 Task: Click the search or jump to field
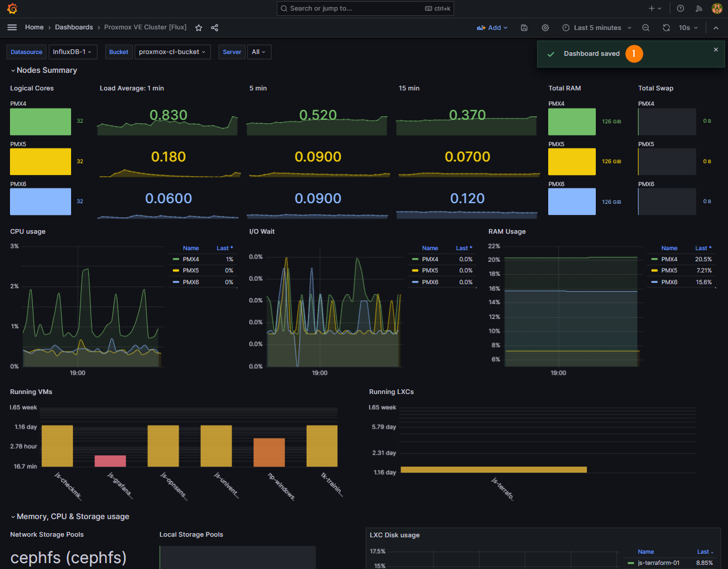click(365, 8)
